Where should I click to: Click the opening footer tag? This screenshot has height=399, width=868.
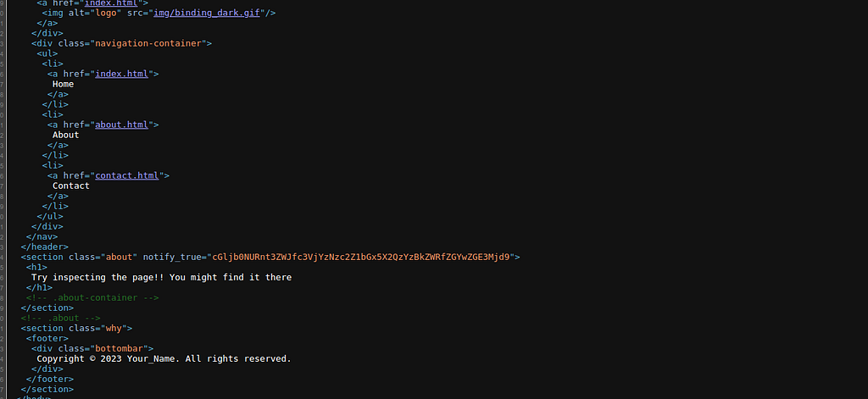(47, 338)
